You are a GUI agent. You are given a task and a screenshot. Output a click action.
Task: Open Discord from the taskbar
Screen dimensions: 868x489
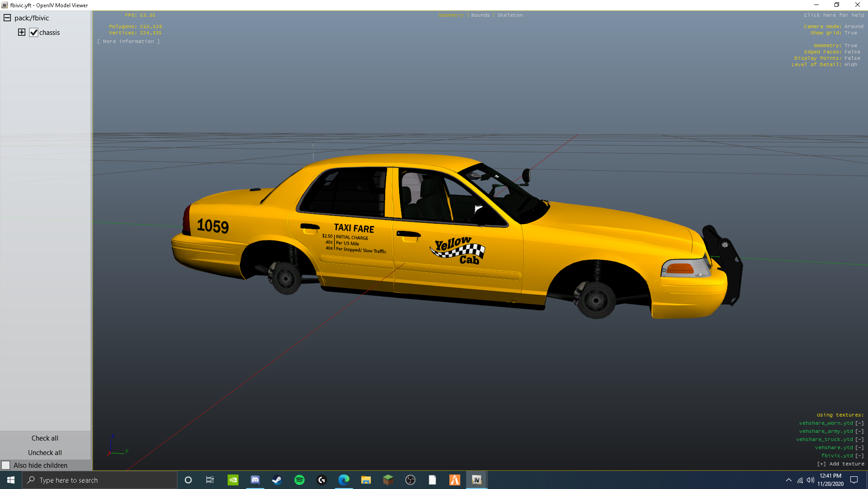click(255, 480)
